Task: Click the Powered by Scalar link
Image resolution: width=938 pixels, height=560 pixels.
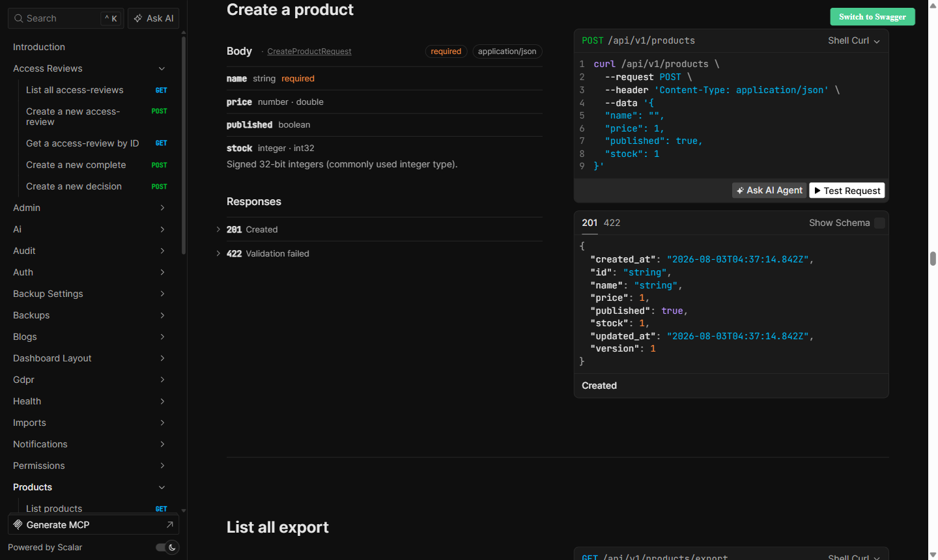Action: (45, 547)
